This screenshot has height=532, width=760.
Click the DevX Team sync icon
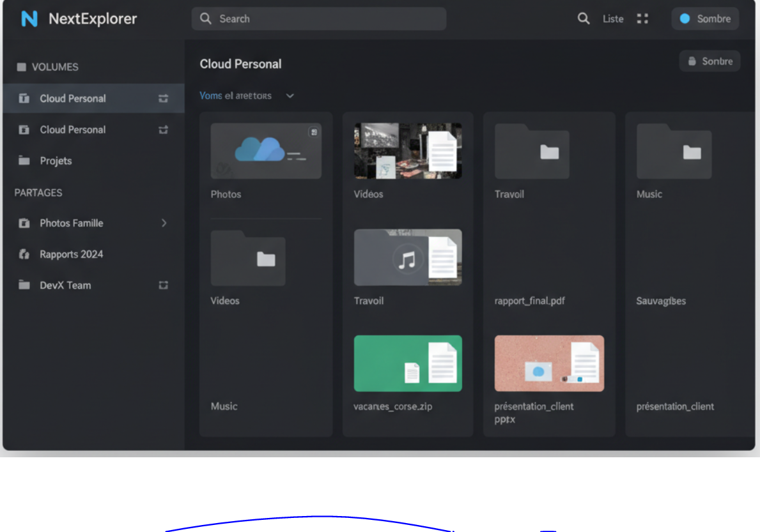pos(164,285)
